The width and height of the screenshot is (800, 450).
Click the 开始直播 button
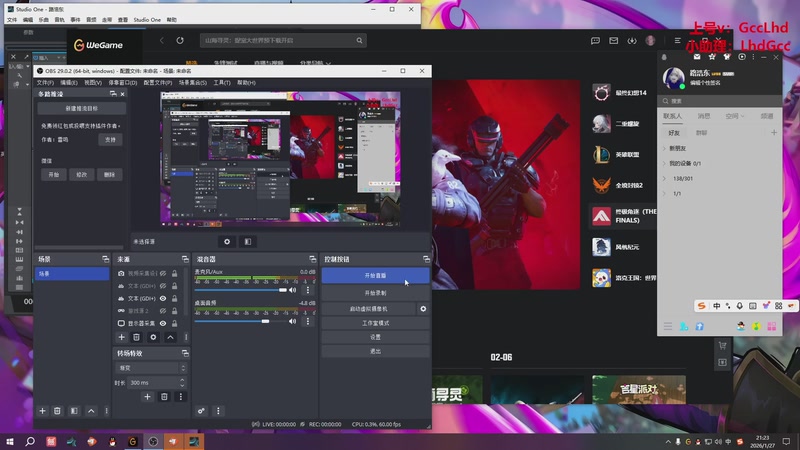(x=376, y=276)
